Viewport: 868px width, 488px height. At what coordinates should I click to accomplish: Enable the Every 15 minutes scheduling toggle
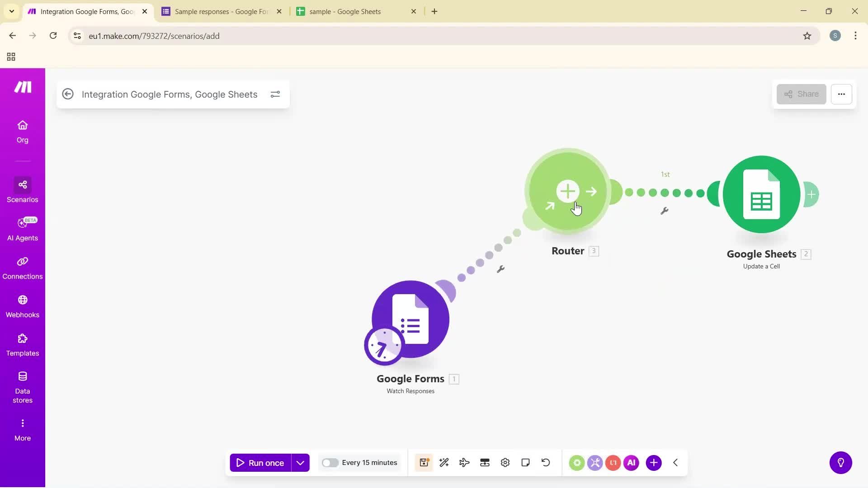[330, 462]
